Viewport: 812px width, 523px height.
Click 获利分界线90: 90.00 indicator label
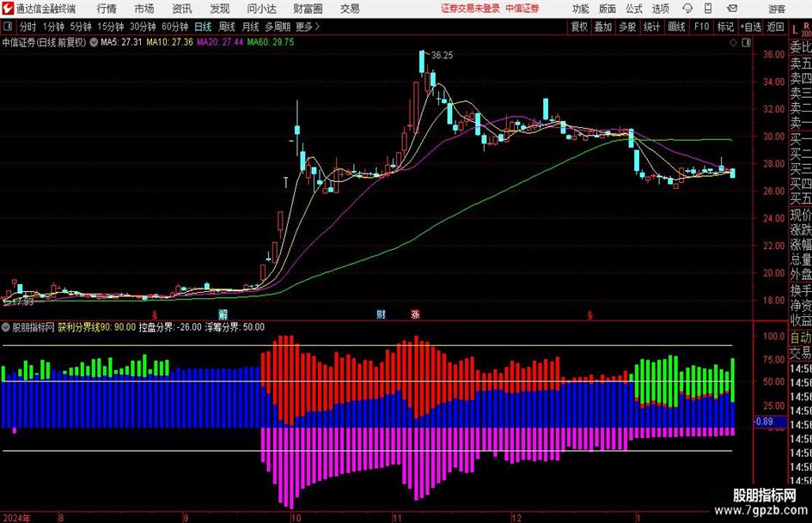pyautogui.click(x=97, y=327)
